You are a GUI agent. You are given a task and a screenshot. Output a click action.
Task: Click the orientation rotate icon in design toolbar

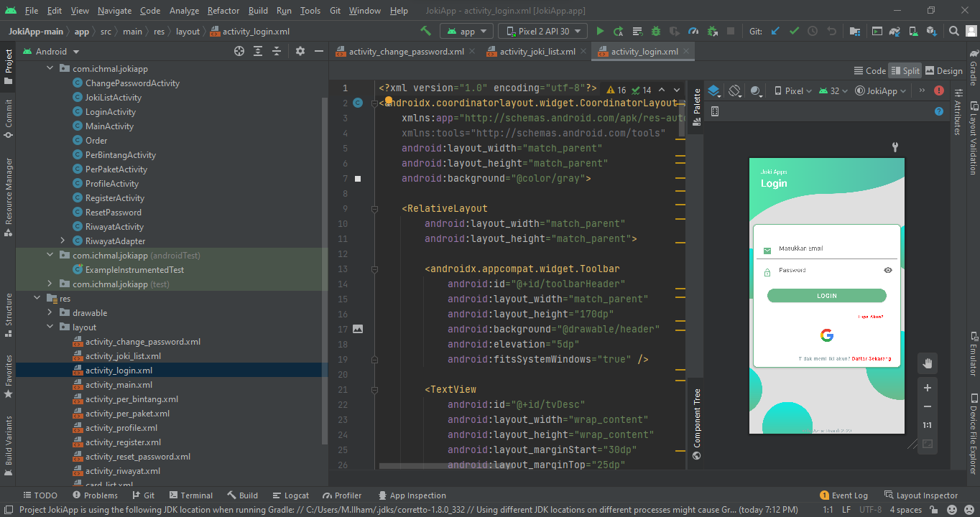point(734,91)
